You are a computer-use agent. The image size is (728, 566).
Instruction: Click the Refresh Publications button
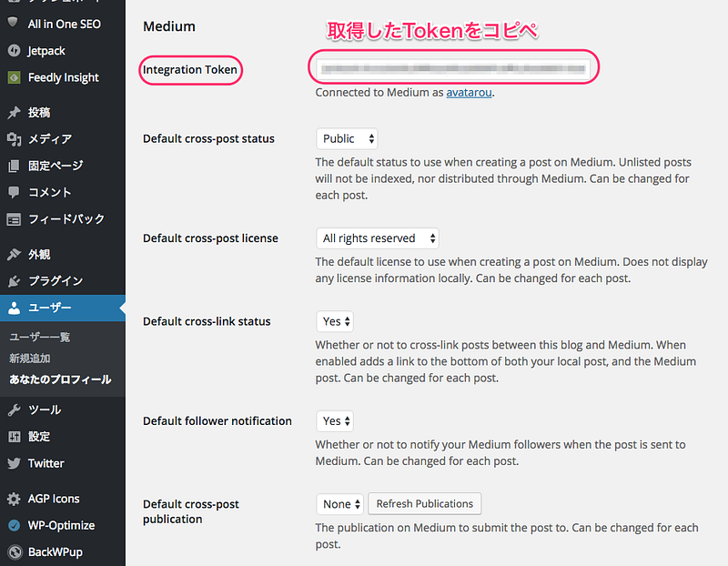pyautogui.click(x=424, y=504)
